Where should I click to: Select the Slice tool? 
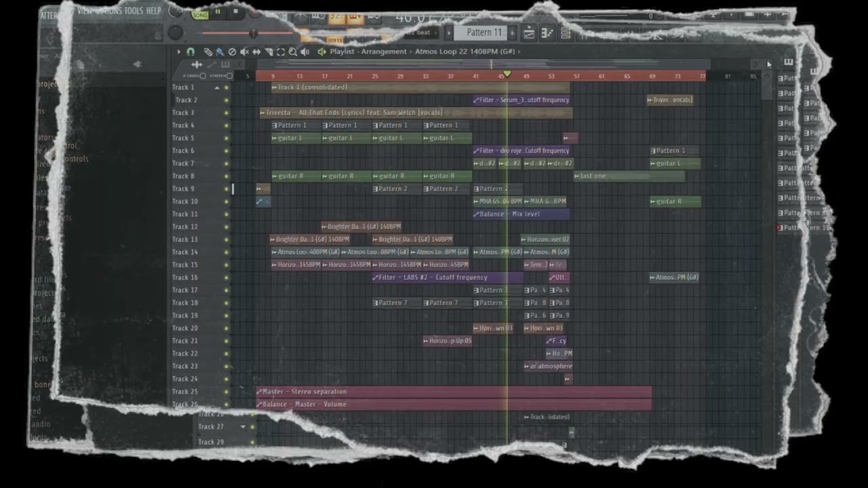pyautogui.click(x=269, y=52)
